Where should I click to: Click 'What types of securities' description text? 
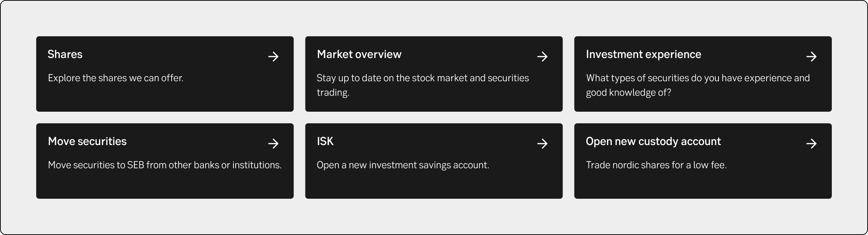[698, 78]
